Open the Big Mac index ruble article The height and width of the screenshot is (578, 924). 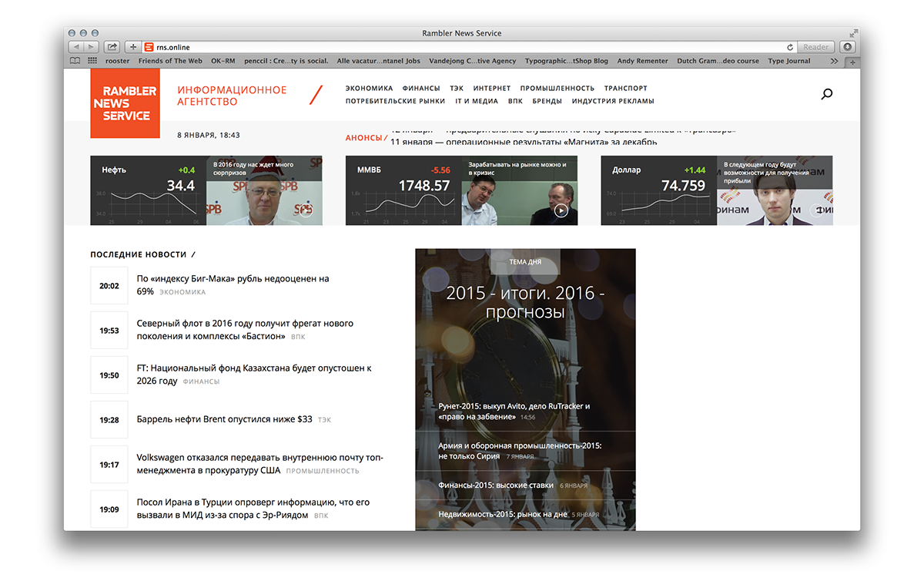233,285
